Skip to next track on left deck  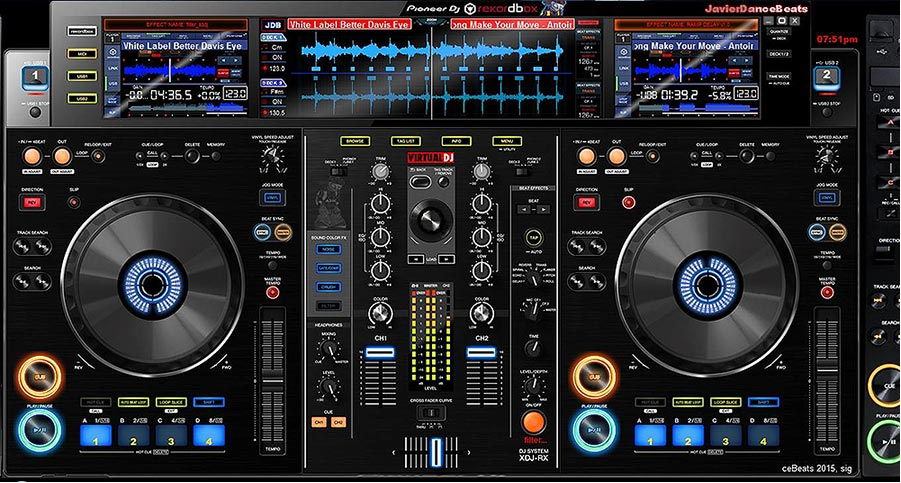tap(43, 247)
